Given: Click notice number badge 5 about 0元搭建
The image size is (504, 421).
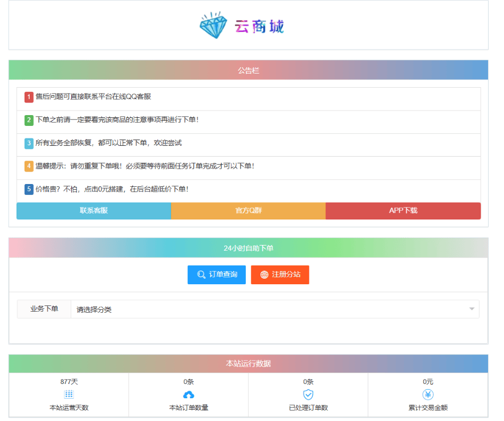Looking at the screenshot, I should (x=29, y=188).
